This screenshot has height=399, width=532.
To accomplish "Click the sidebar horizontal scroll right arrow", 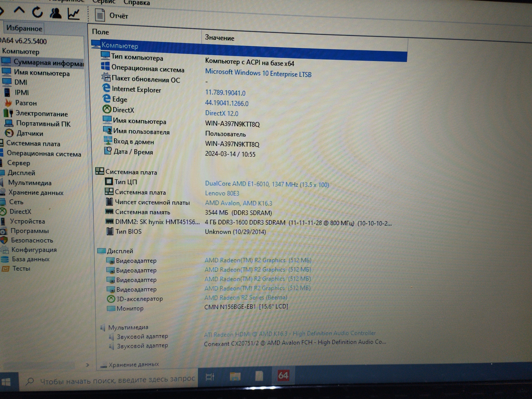I will pyautogui.click(x=88, y=365).
